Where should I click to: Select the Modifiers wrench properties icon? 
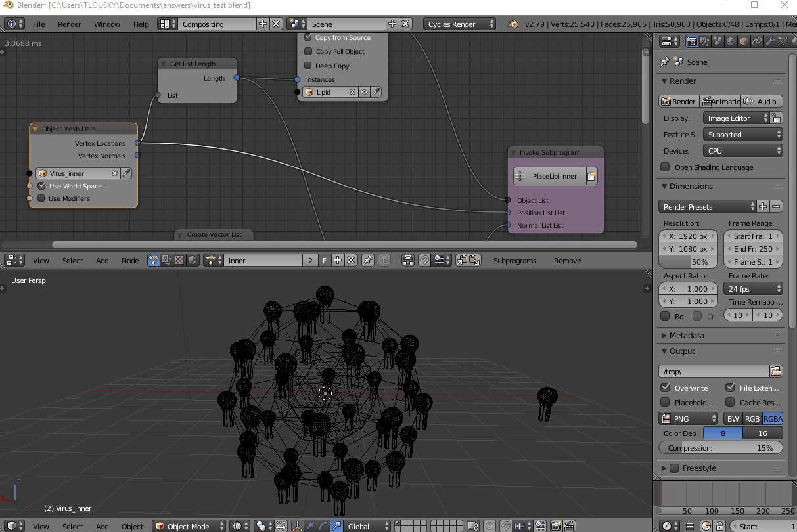(770, 41)
